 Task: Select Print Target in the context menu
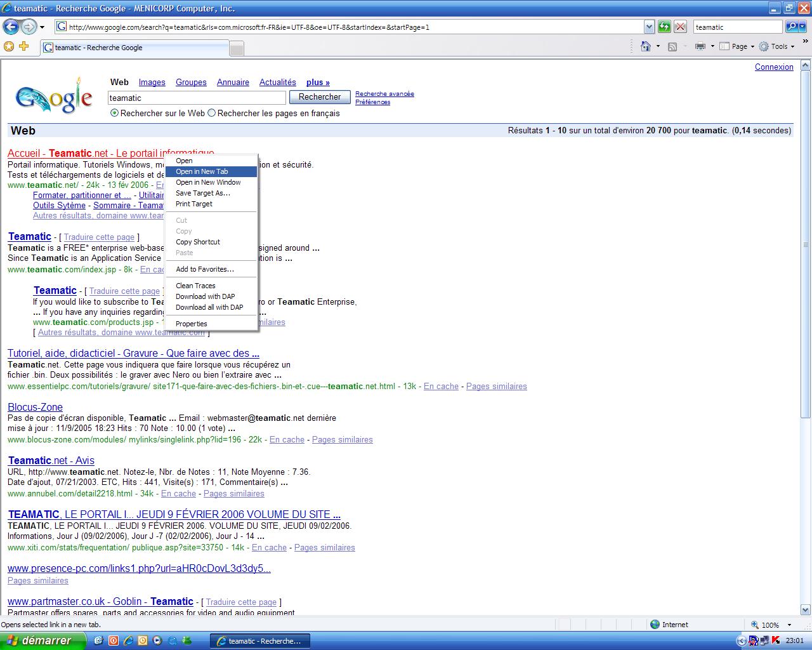(x=211, y=204)
